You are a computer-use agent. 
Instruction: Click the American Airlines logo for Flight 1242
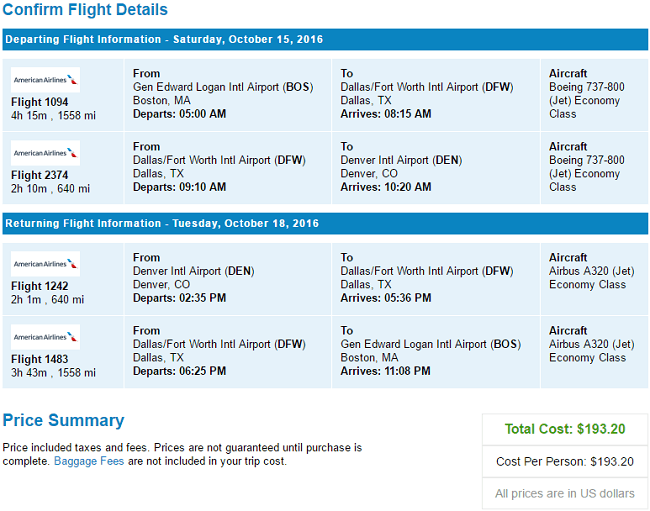45,264
